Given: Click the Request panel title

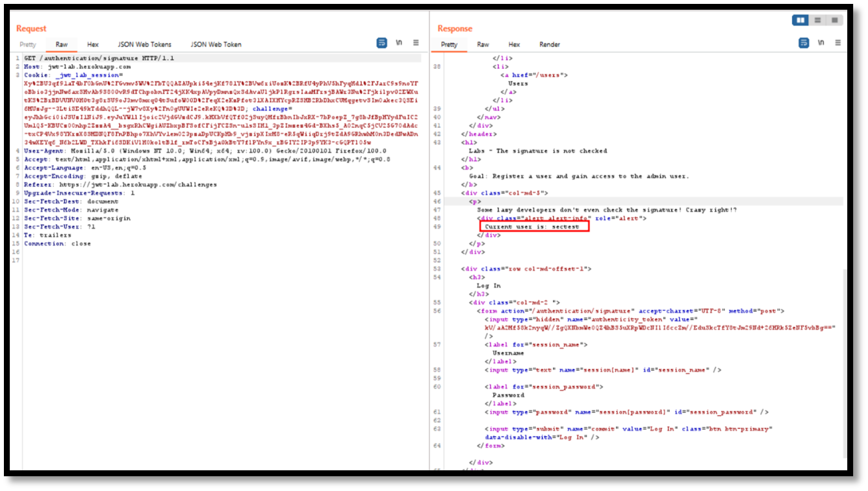Looking at the screenshot, I should pos(31,29).
